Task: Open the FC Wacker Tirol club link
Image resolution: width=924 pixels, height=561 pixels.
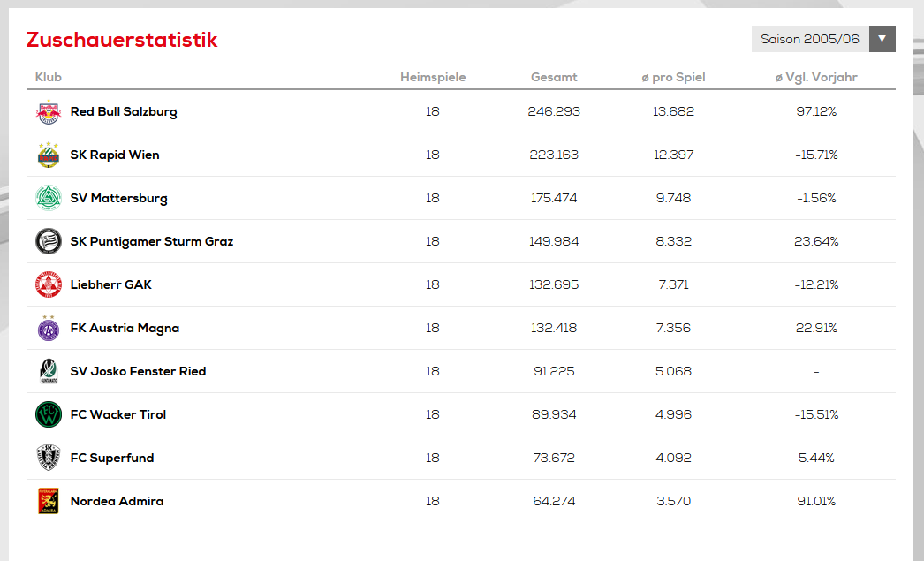Action: (x=118, y=414)
